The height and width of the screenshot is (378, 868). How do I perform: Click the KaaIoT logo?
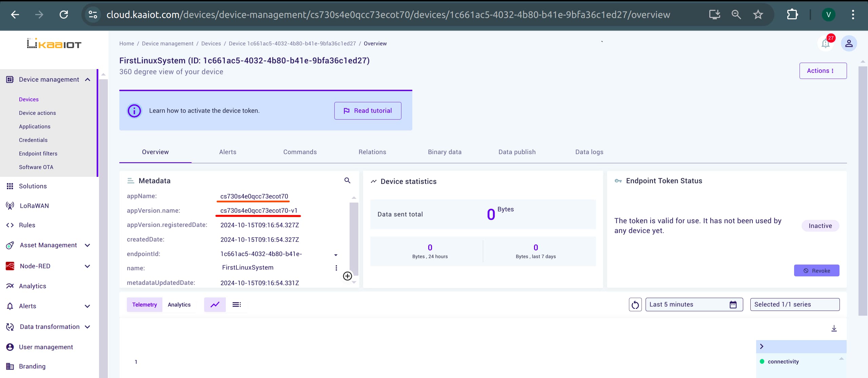coord(54,43)
